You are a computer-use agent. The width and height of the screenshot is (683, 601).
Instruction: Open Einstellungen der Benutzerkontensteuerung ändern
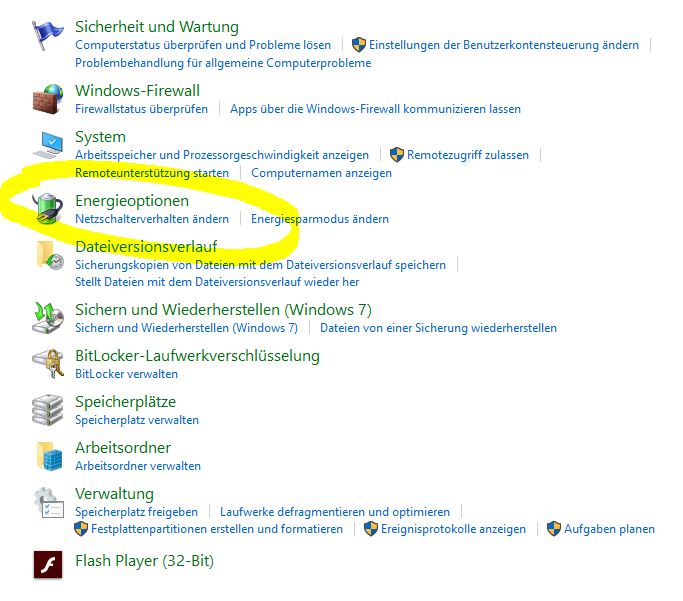(x=504, y=45)
